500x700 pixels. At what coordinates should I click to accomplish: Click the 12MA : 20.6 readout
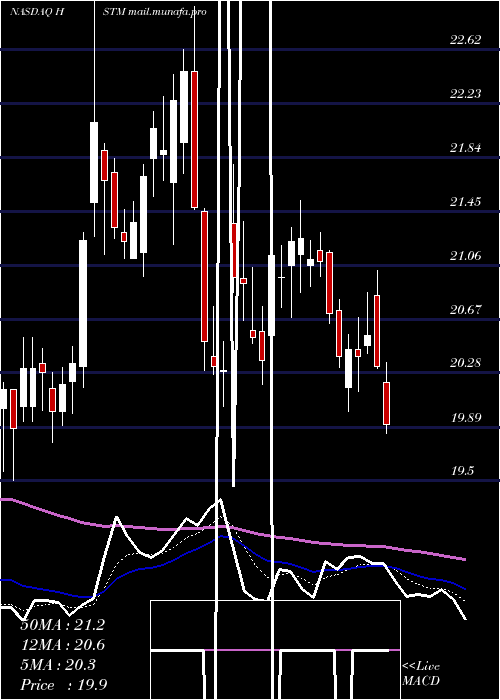62,645
